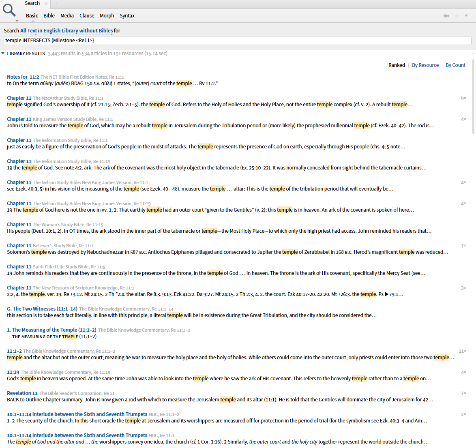
Task: Open 11:1–2 Bible Knowledge Commentary result
Action: point(14,351)
